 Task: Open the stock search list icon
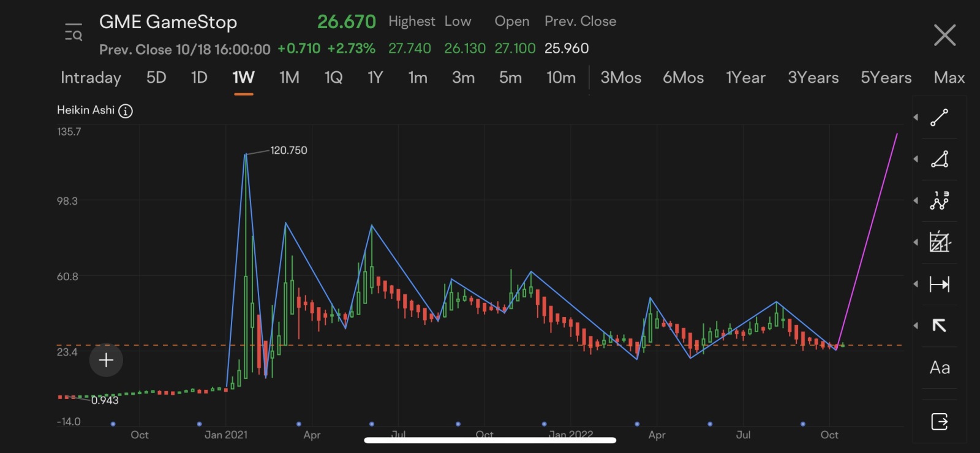point(73,32)
